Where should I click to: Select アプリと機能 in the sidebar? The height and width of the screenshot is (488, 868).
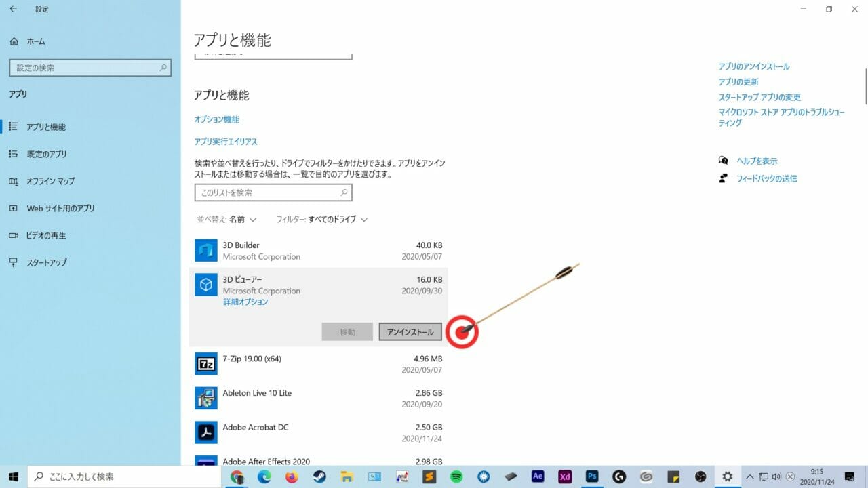click(x=46, y=127)
